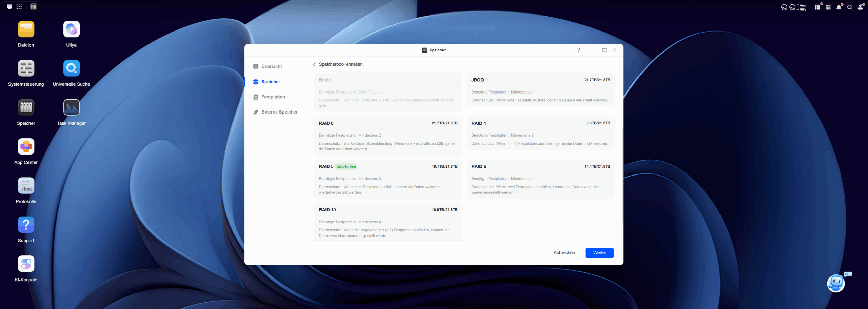Launch Task Manager from the desktop
The height and width of the screenshot is (309, 868).
71,108
